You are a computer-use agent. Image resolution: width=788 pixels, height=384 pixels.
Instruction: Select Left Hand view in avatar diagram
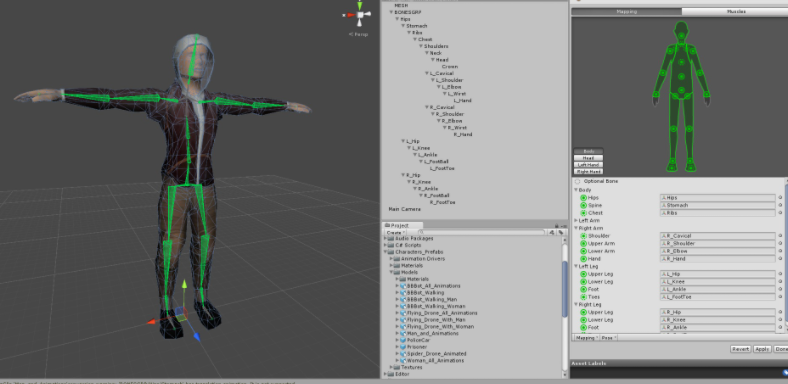pos(588,165)
